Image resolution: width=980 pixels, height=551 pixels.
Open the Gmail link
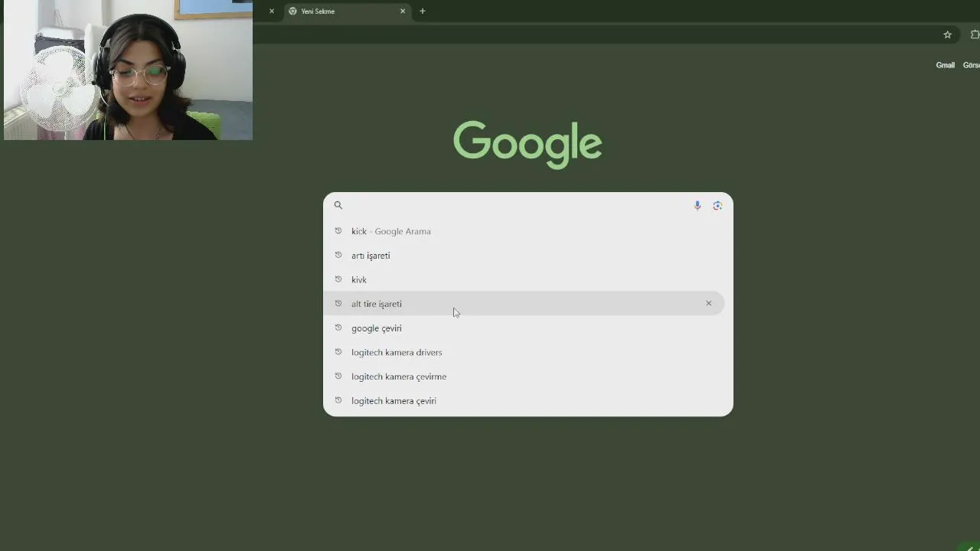[945, 65]
